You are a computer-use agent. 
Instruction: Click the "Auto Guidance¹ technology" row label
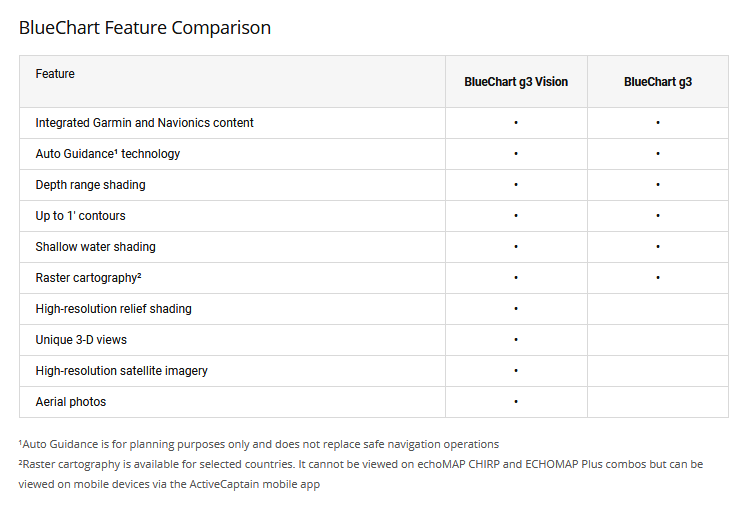[x=108, y=154]
